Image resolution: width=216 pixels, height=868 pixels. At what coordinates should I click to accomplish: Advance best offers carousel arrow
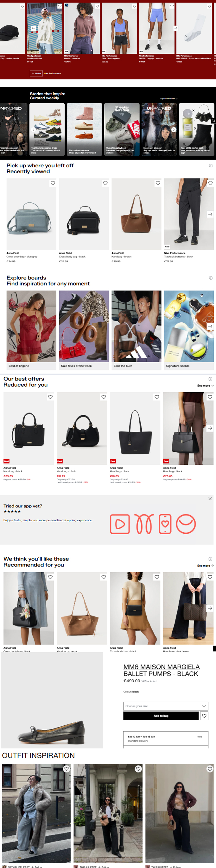210,428
